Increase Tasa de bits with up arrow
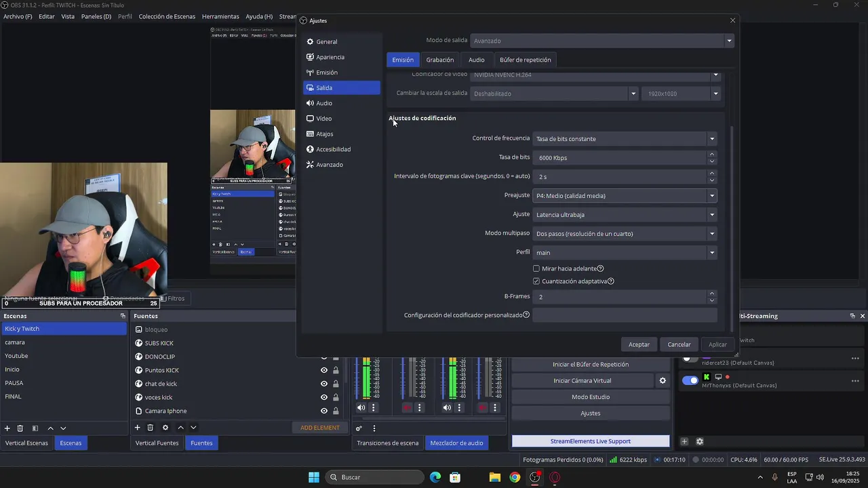The width and height of the screenshot is (868, 488). tap(712, 155)
